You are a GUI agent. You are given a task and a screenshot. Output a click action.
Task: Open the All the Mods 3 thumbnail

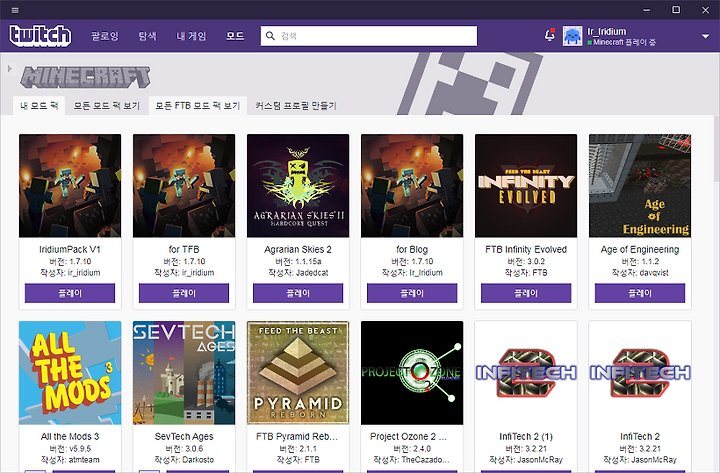click(70, 372)
